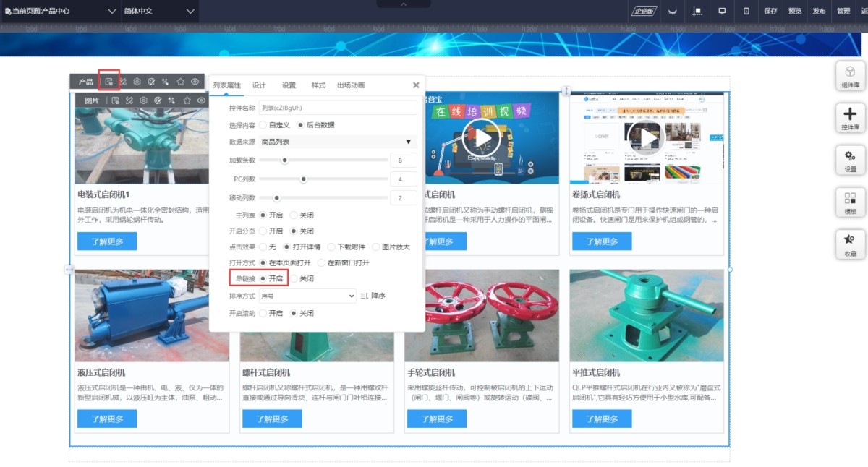Viewport: 868px width, 467px height.
Task: Switch to mobile view icon
Action: (746, 11)
